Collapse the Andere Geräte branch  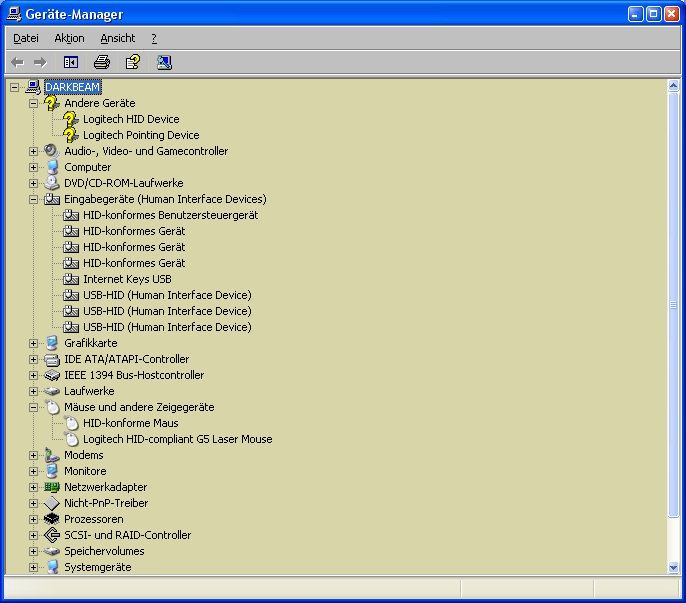33,103
